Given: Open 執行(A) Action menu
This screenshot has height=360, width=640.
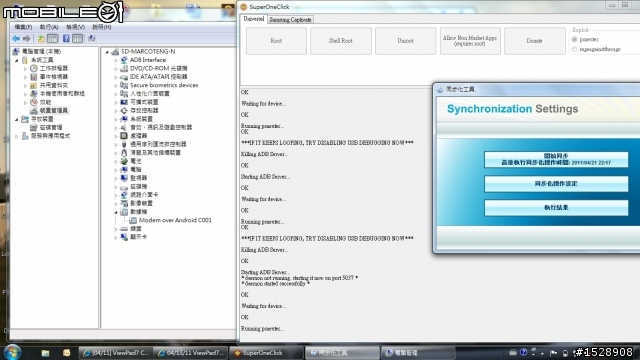Looking at the screenshot, I should click(49, 27).
